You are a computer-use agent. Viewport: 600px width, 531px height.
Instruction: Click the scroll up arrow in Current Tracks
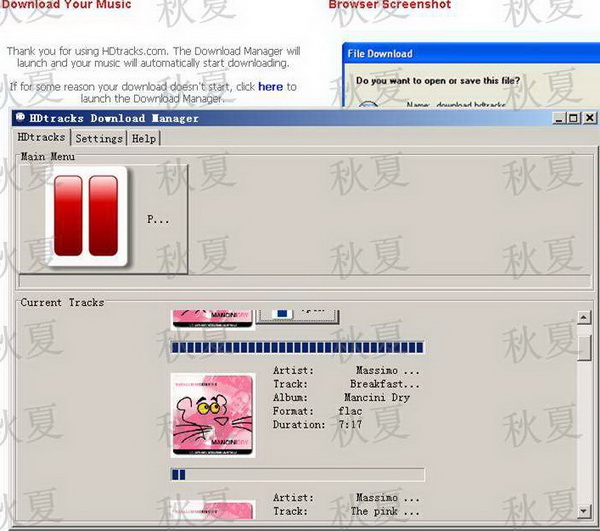point(584,318)
